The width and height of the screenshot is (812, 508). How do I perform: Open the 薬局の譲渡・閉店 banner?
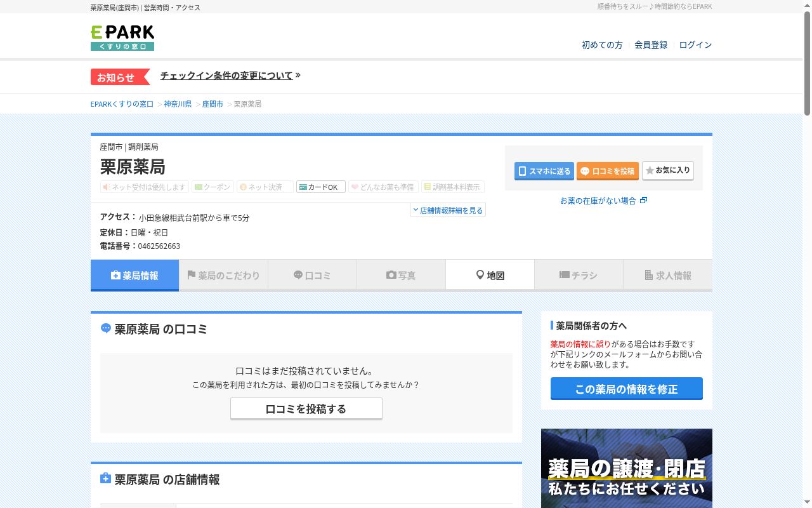[627, 468]
